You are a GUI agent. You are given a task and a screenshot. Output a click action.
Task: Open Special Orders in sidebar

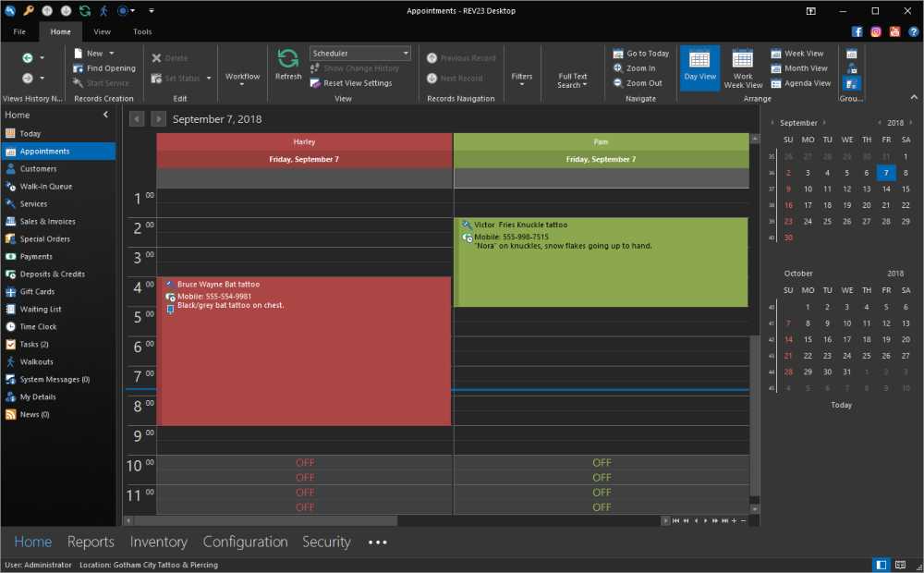pos(57,238)
